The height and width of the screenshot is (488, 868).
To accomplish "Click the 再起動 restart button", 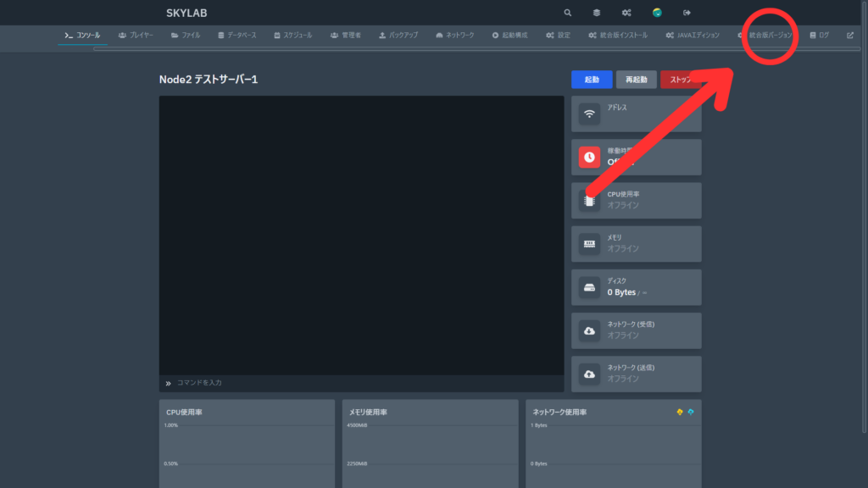I will [x=636, y=80].
